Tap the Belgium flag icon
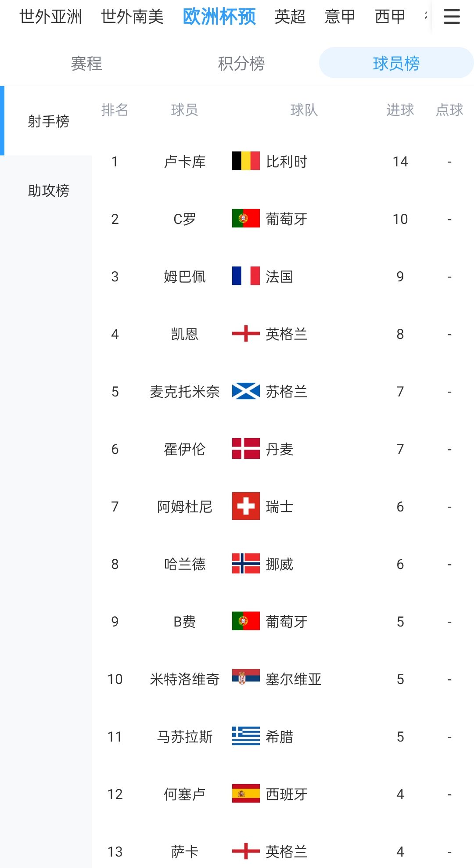 coord(246,161)
